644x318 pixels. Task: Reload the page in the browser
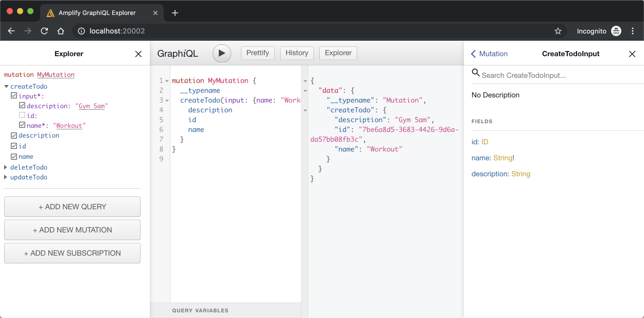click(44, 31)
